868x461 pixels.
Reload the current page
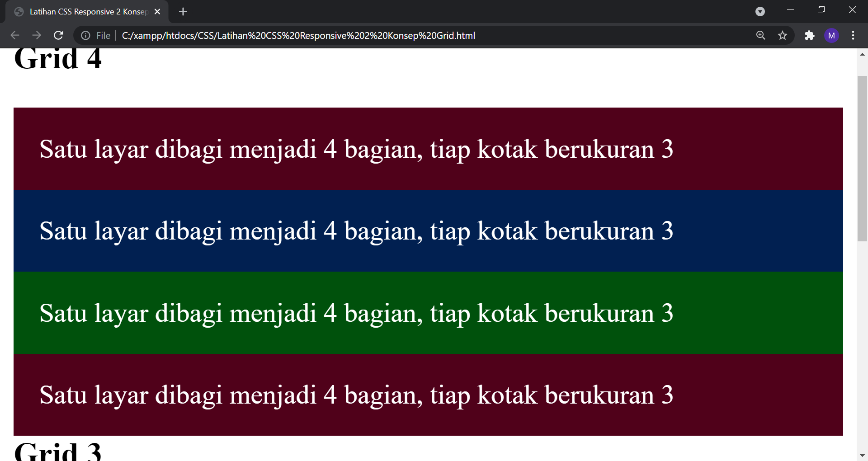pos(58,35)
